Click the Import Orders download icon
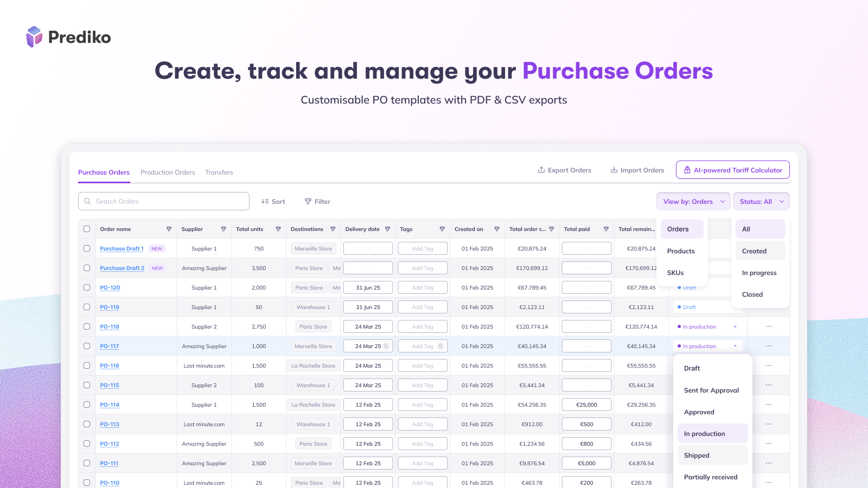 tap(614, 170)
